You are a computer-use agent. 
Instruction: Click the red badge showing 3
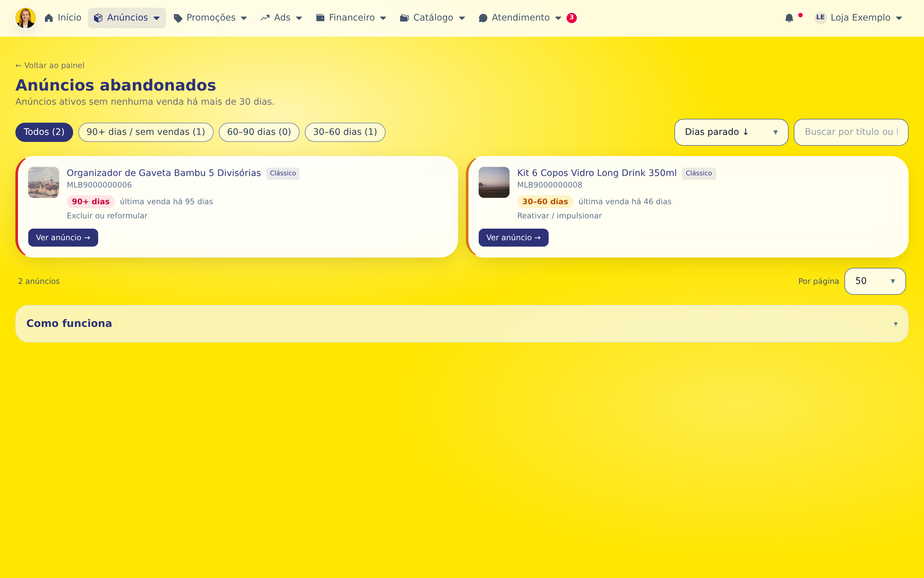coord(572,18)
